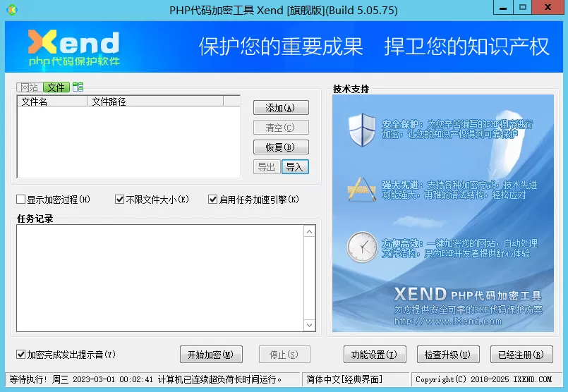Image resolution: width=568 pixels, height=392 pixels.
Task: Open the http://www.iXend.com link
Action: [448, 321]
